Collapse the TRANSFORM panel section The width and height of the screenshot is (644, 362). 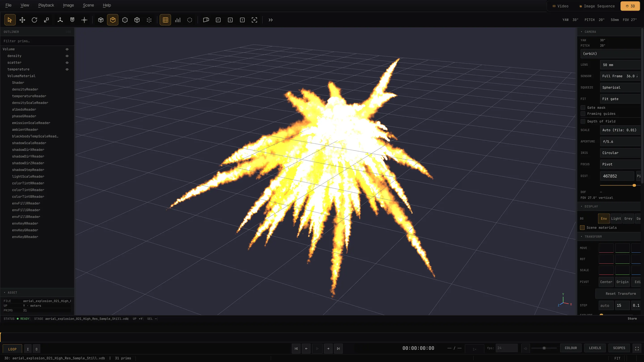pos(609,237)
